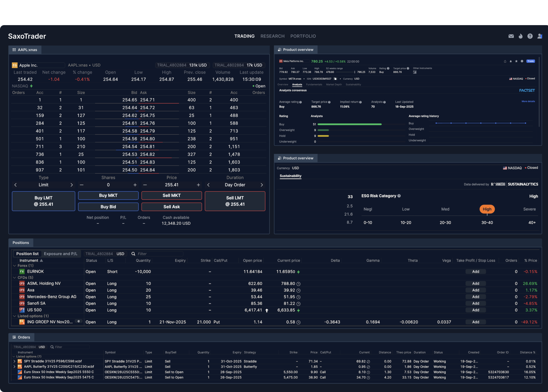Increase the Price with plus stepper
This screenshot has height=392, width=548.
pyautogui.click(x=198, y=185)
